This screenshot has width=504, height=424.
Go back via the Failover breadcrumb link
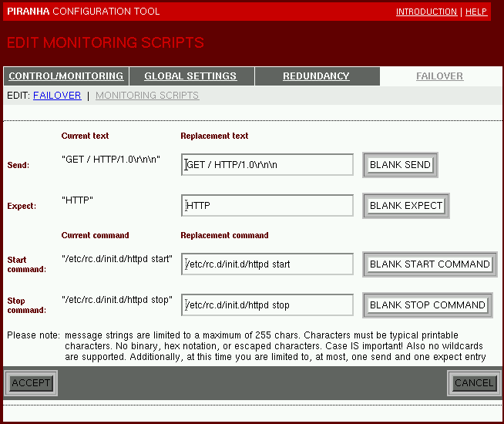pyautogui.click(x=57, y=96)
